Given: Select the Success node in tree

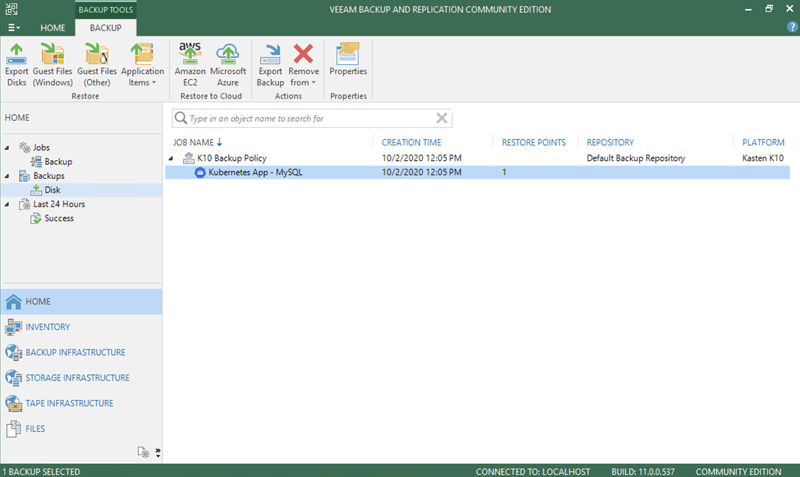Looking at the screenshot, I should 59,218.
